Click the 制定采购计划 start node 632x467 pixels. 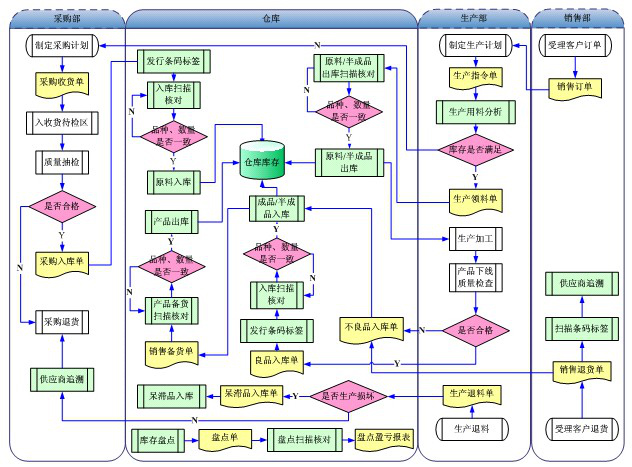[64, 45]
